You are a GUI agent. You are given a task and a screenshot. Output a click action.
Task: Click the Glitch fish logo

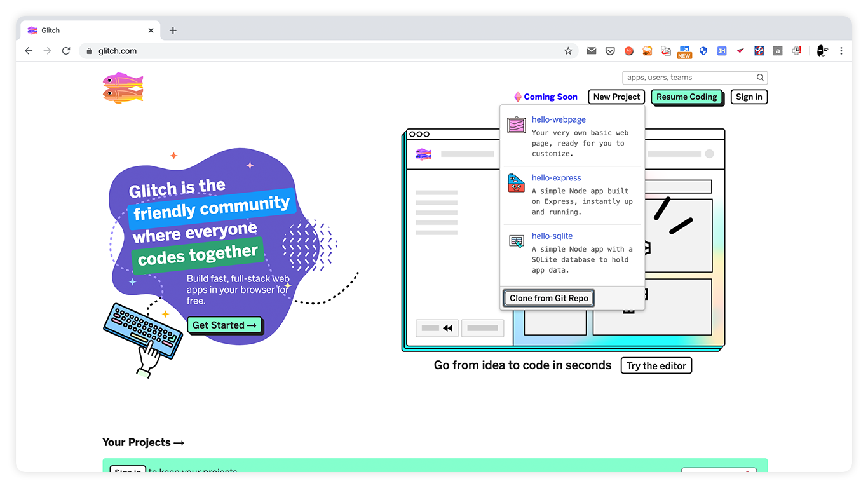click(123, 88)
